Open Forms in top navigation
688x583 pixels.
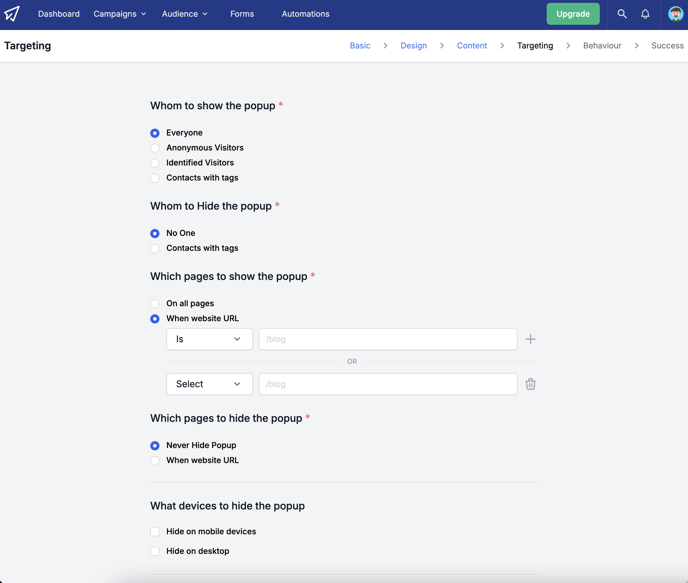[242, 14]
